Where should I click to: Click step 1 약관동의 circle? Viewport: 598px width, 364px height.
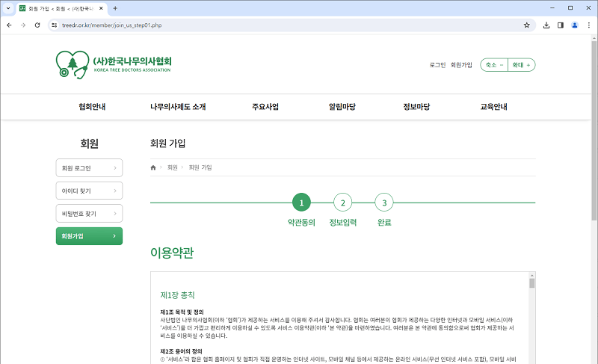tap(301, 203)
